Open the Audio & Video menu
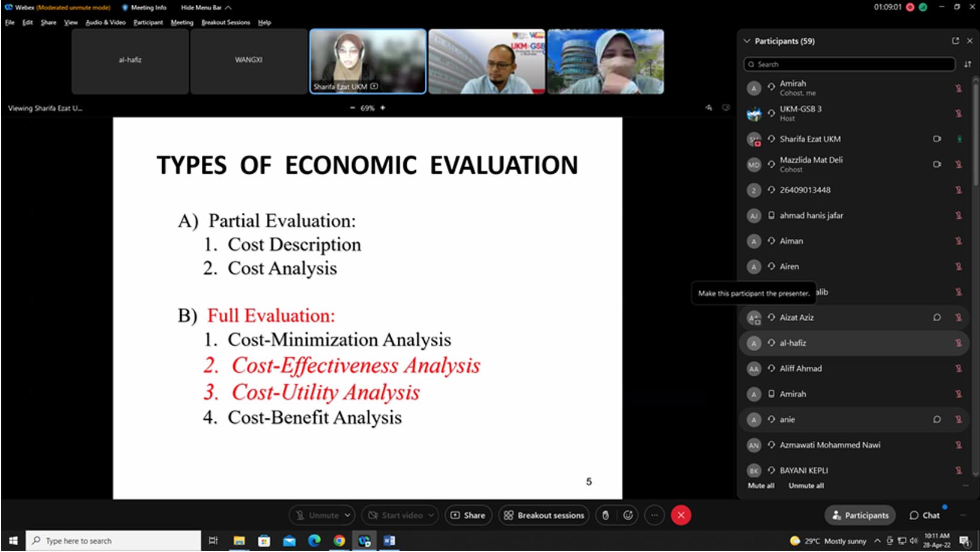The width and height of the screenshot is (980, 552). pyautogui.click(x=105, y=22)
